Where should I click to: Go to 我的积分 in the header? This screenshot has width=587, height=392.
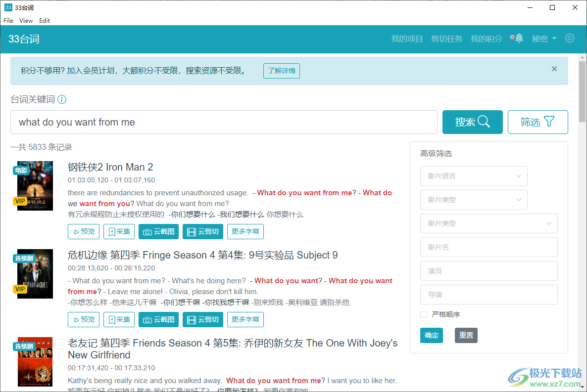(487, 39)
